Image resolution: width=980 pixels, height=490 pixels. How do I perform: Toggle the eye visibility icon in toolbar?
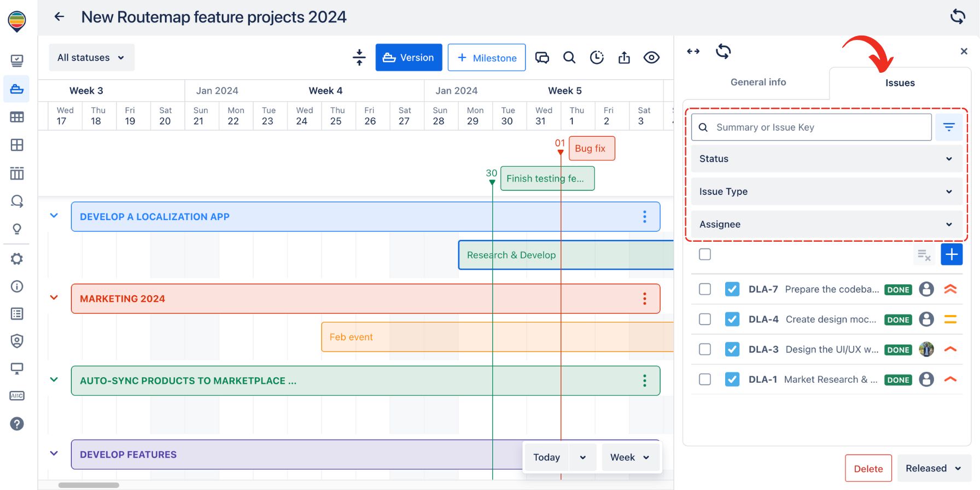coord(651,57)
